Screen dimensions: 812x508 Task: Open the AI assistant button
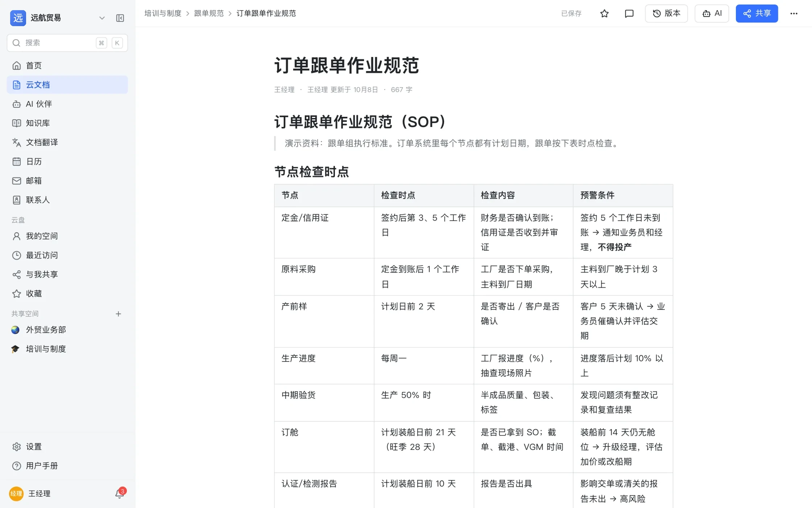(x=712, y=13)
